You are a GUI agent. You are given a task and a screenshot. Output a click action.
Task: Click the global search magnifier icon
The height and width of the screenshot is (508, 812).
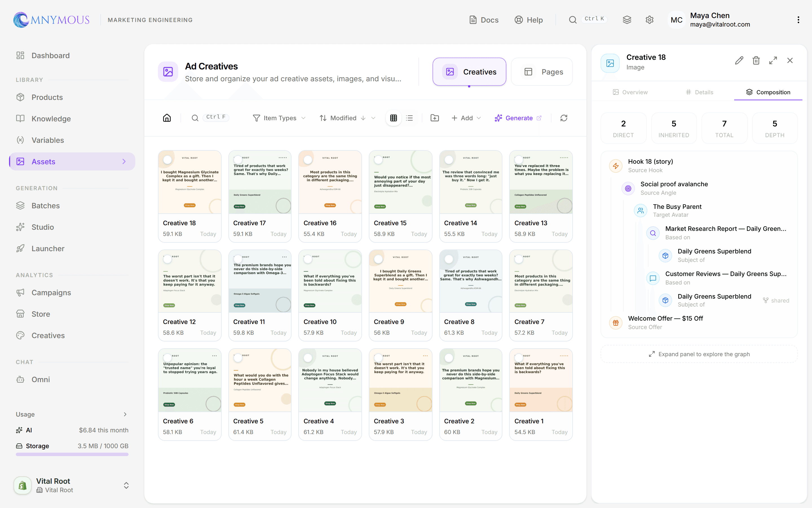[573, 20]
